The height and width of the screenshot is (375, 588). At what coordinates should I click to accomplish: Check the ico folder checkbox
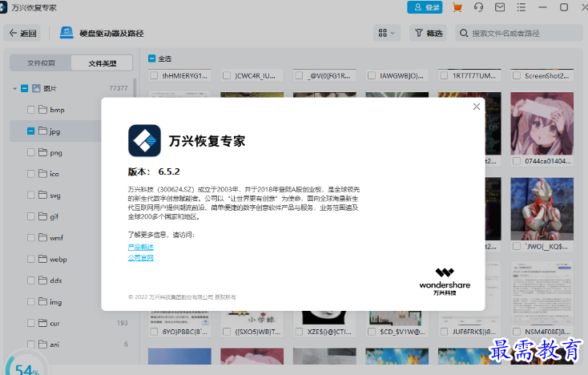click(30, 174)
